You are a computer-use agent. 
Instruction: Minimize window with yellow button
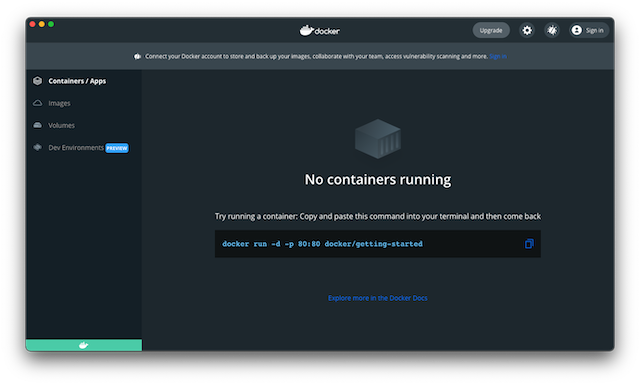click(42, 24)
